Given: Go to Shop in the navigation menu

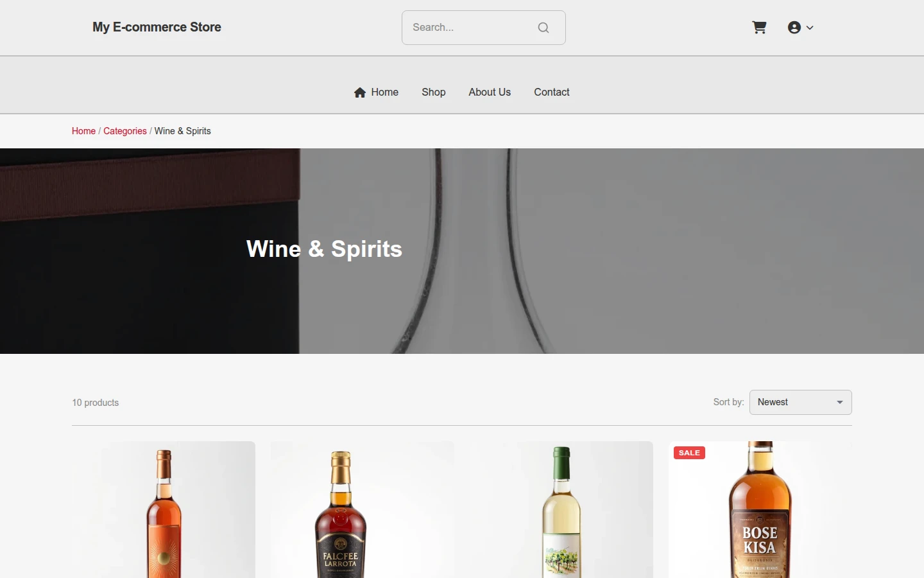Looking at the screenshot, I should [x=434, y=92].
